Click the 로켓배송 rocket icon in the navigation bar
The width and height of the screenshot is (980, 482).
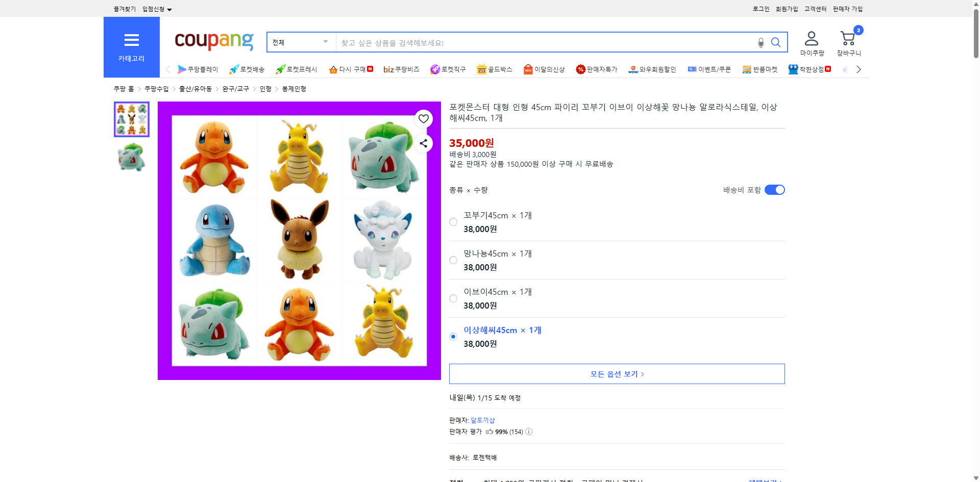click(x=234, y=69)
